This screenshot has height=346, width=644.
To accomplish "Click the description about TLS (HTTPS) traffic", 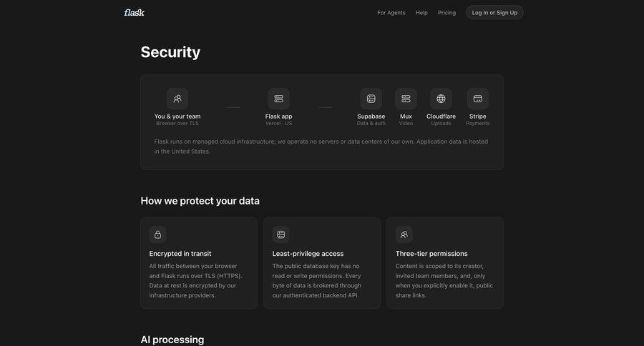I will click(x=196, y=281).
